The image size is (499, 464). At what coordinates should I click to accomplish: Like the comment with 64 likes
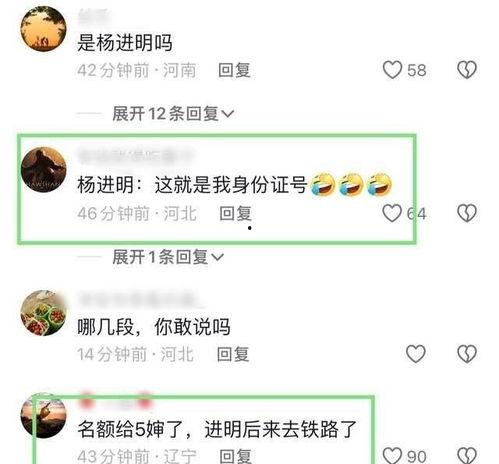(x=392, y=213)
